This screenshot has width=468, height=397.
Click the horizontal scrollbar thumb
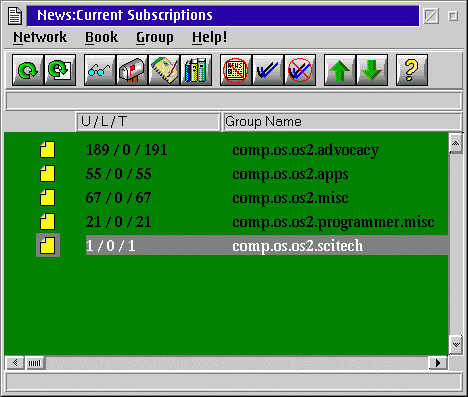pyautogui.click(x=35, y=363)
